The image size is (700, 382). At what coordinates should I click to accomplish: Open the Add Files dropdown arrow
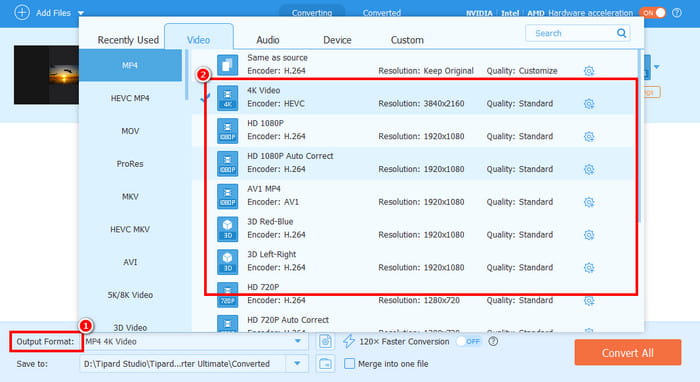(81, 13)
